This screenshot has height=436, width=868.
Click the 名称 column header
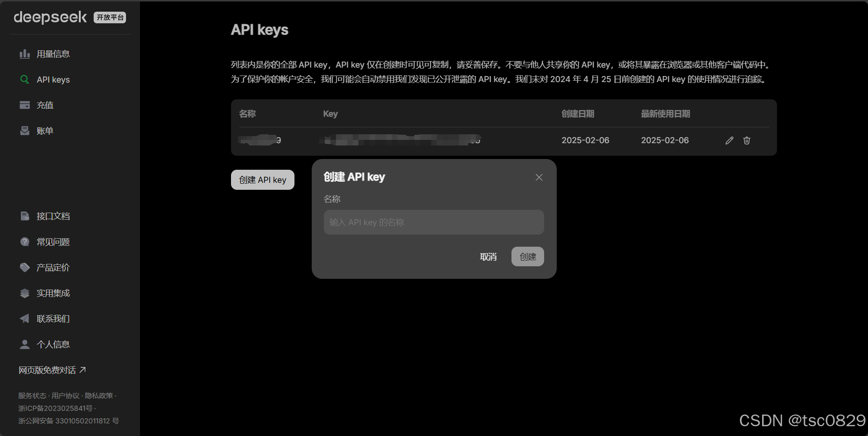tap(247, 114)
